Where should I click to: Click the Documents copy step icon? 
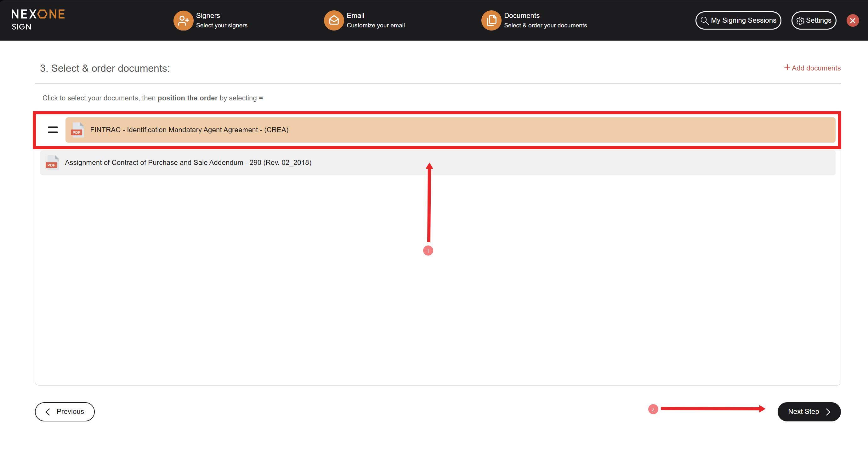click(491, 20)
